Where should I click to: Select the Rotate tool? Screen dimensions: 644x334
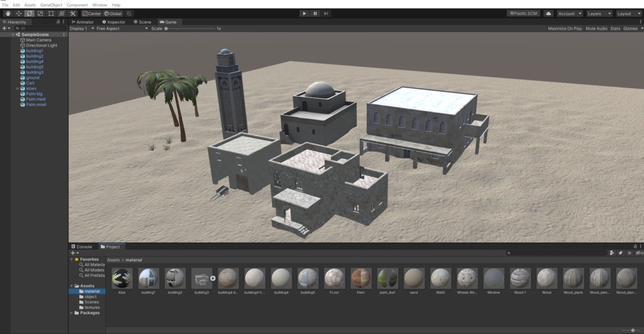point(29,14)
